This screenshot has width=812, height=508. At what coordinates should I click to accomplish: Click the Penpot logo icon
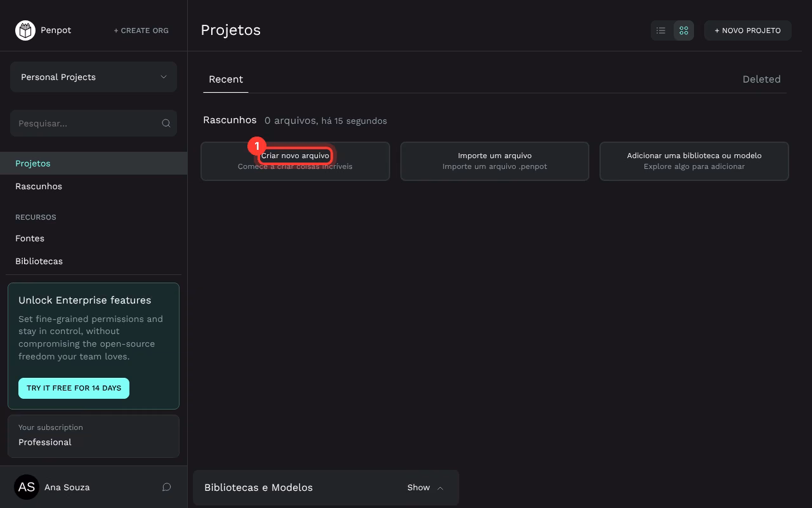pos(25,30)
